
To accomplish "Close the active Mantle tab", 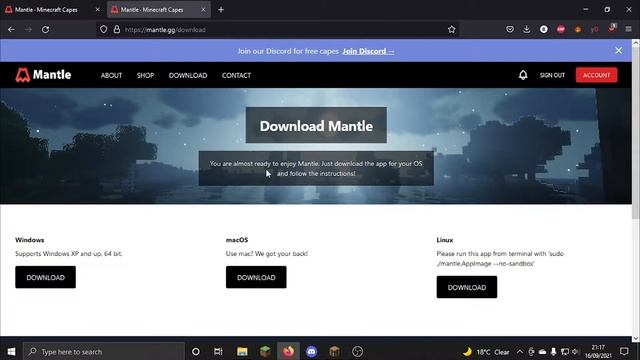I will 203,9.
